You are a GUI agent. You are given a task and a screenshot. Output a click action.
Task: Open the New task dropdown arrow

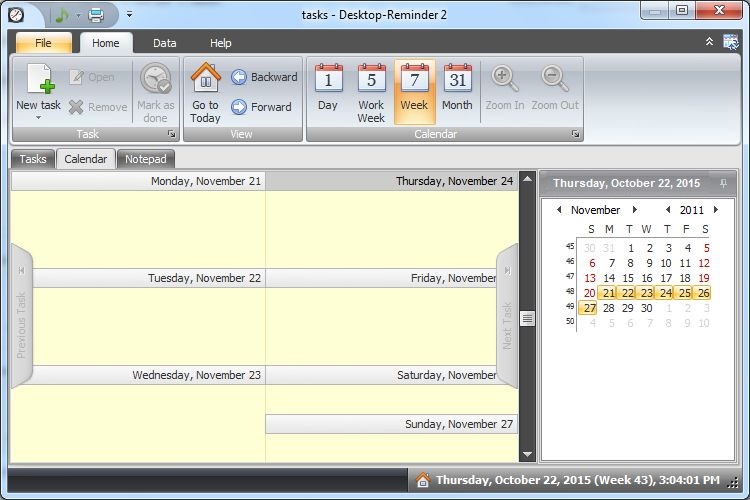tap(38, 118)
